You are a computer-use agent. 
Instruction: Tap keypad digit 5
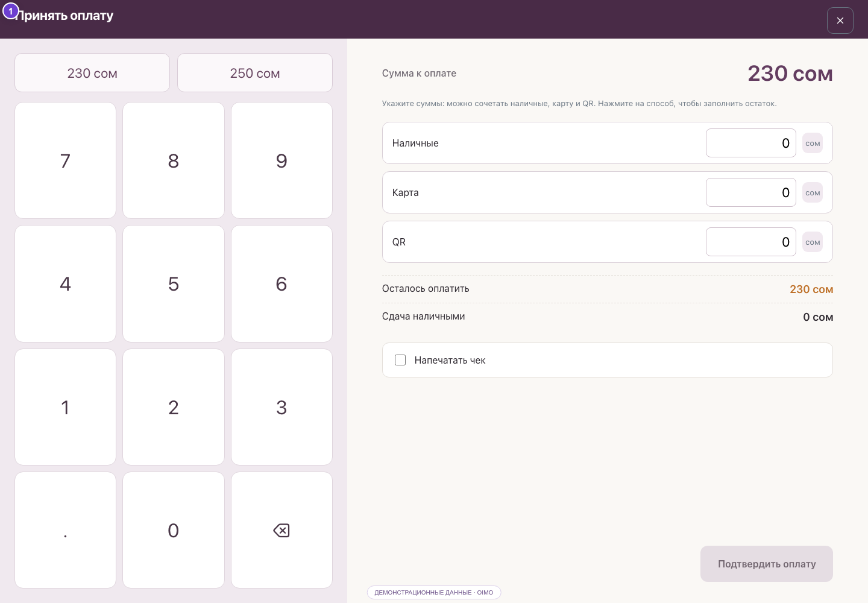(174, 284)
